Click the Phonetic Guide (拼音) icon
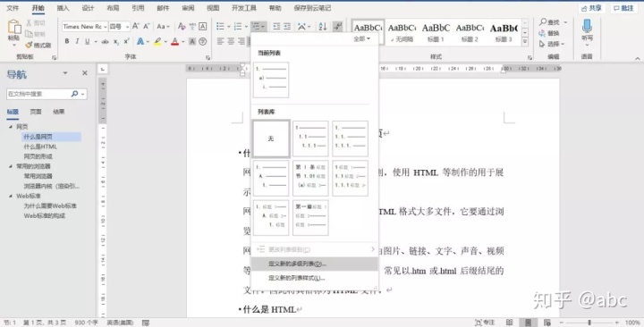Viewport: 644px width, 327px height. tap(192, 26)
